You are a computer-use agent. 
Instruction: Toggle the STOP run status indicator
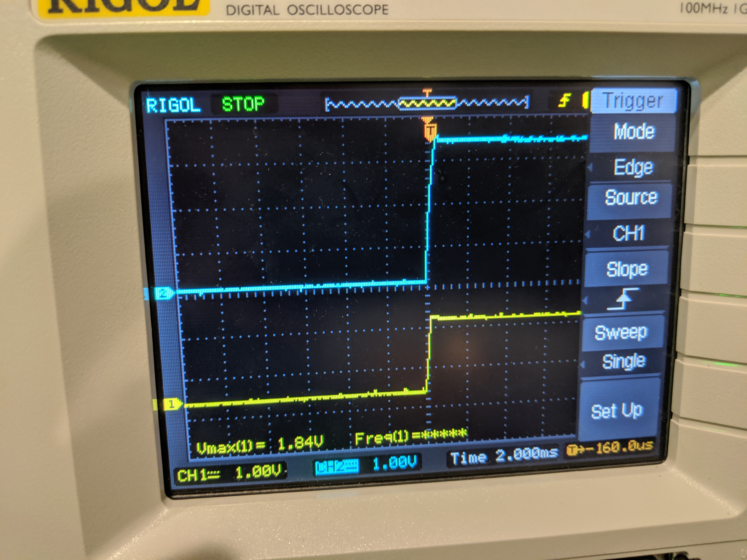point(243,104)
